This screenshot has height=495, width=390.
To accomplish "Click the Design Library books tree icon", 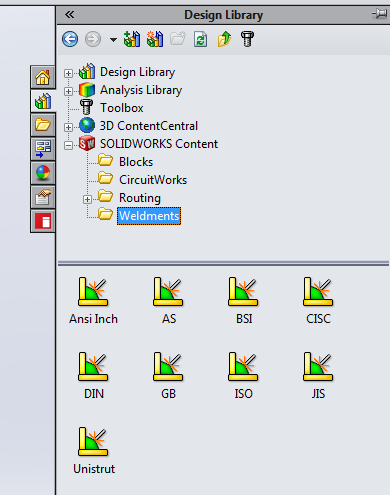I will [87, 71].
